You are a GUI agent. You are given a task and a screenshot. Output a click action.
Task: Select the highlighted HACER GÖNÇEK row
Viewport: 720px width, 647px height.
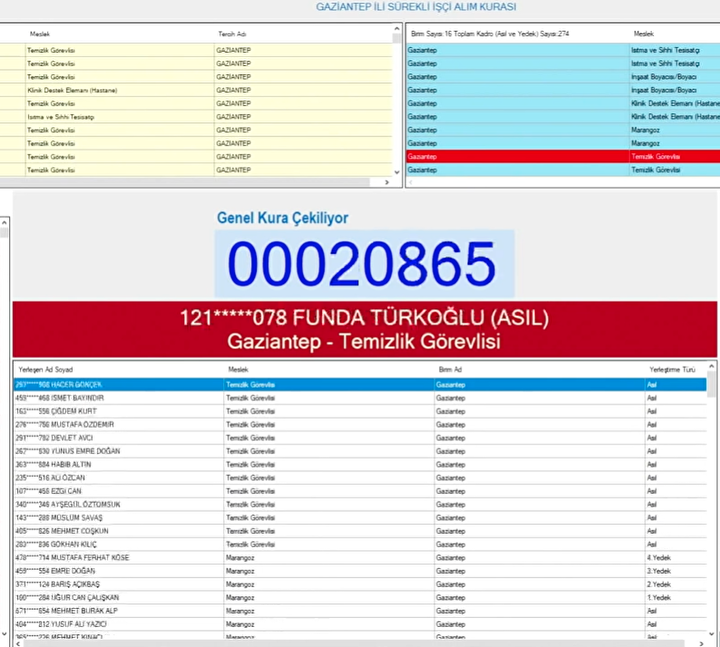(360, 385)
